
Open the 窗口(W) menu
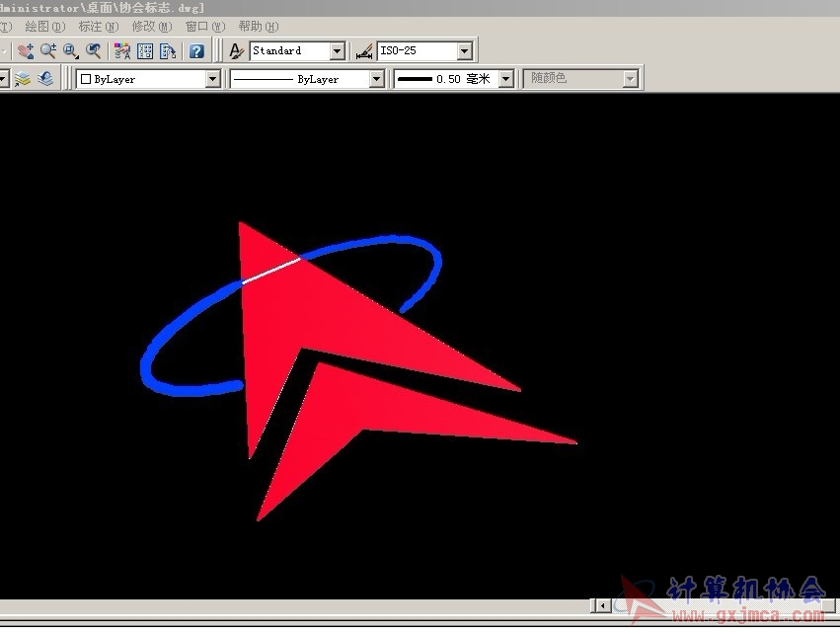pyautogui.click(x=205, y=27)
